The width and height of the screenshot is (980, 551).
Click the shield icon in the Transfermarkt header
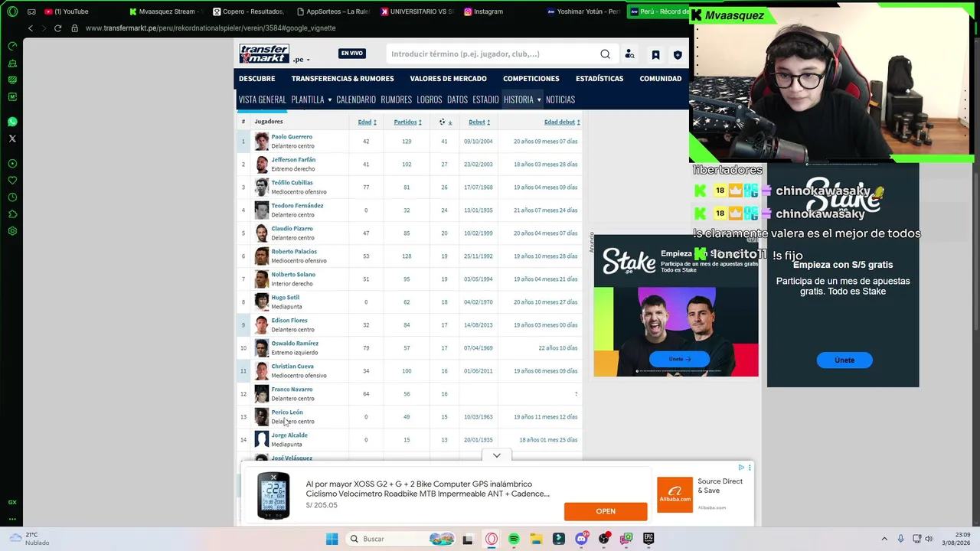pos(678,55)
